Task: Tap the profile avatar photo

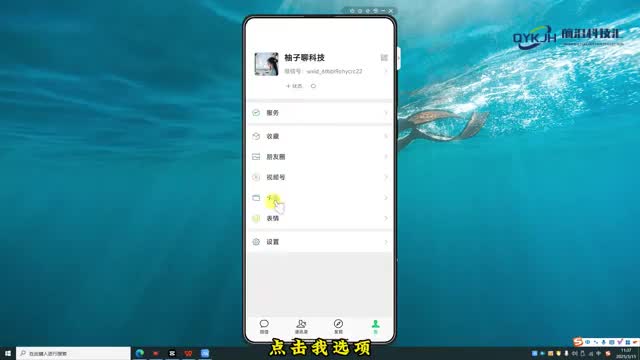Action: tap(266, 64)
